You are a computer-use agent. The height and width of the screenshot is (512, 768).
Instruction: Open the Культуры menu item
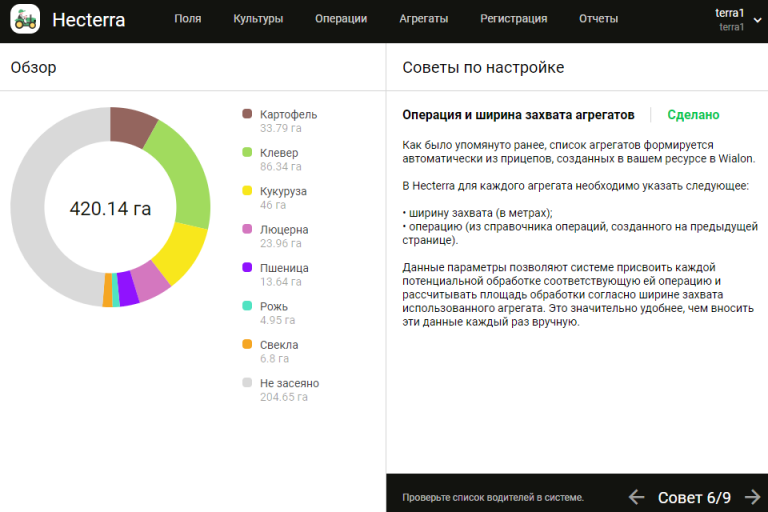tap(258, 18)
